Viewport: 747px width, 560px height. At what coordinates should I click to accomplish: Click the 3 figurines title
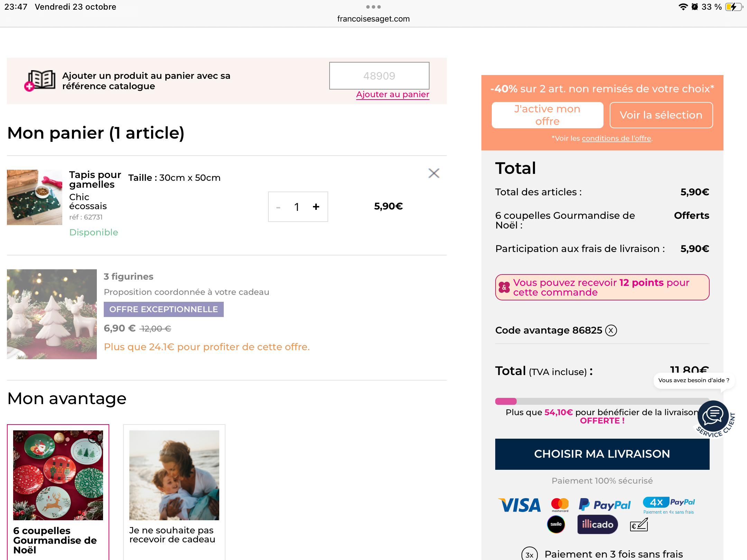tap(128, 277)
